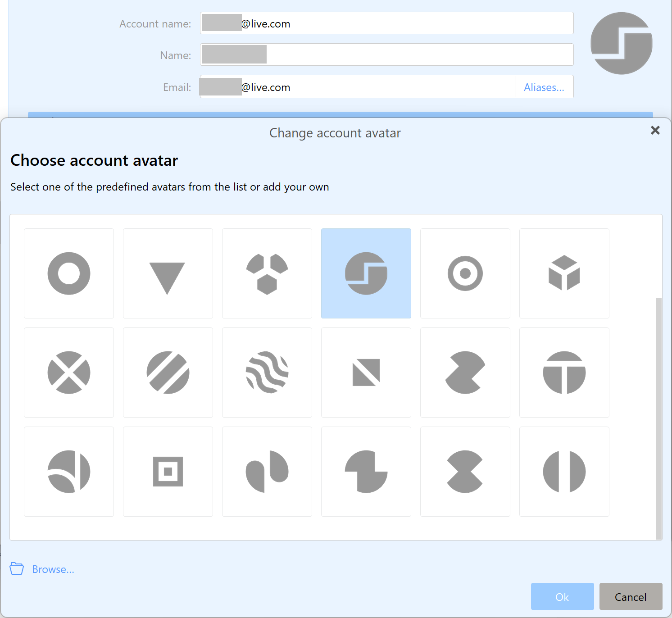The width and height of the screenshot is (672, 618).
Task: Open Browse to add custom avatar
Action: tap(53, 569)
